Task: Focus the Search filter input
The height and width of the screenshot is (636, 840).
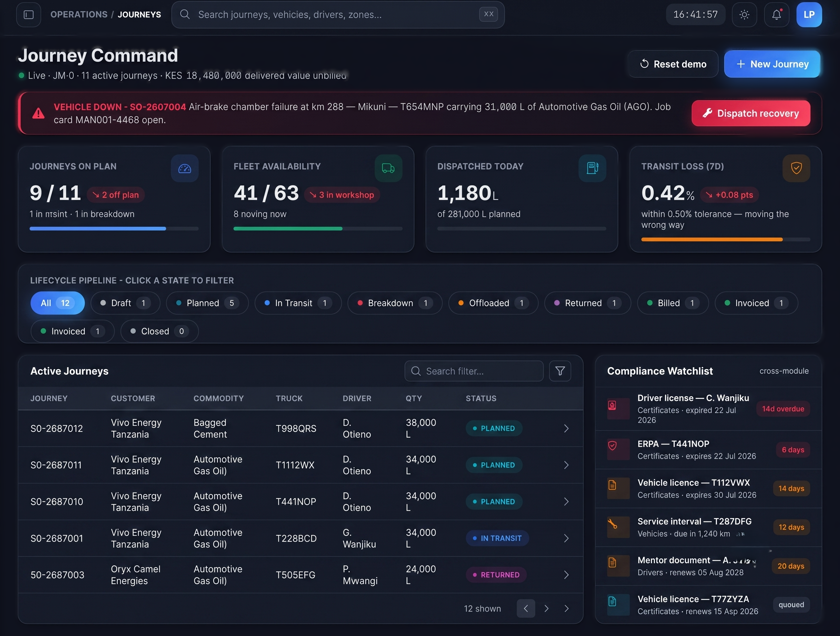Action: click(x=474, y=371)
